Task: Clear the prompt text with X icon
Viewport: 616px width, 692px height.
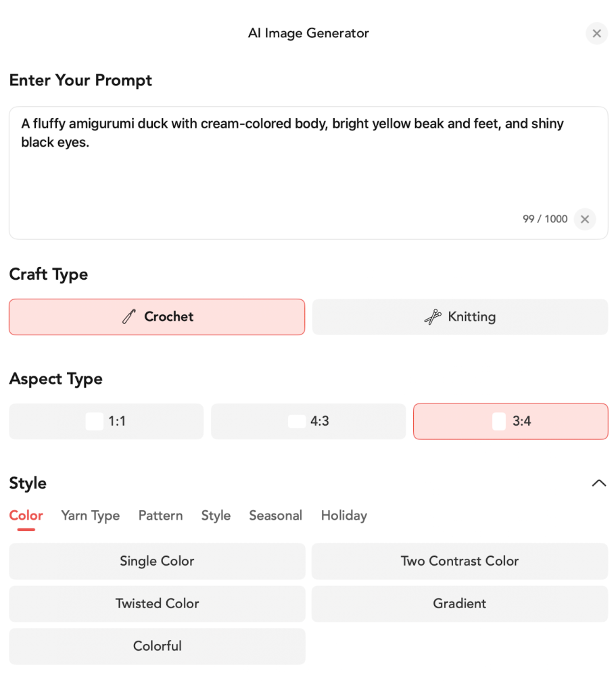Action: [585, 219]
